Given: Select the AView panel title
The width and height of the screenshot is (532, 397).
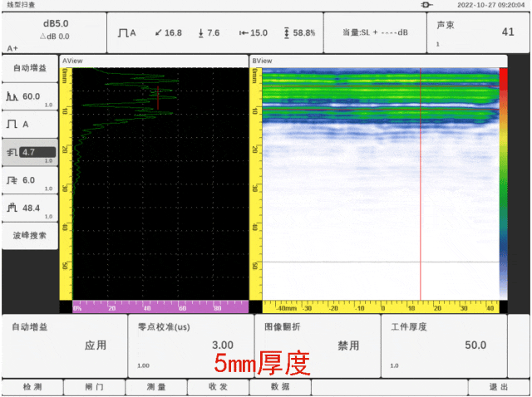Looking at the screenshot, I should (72, 61).
